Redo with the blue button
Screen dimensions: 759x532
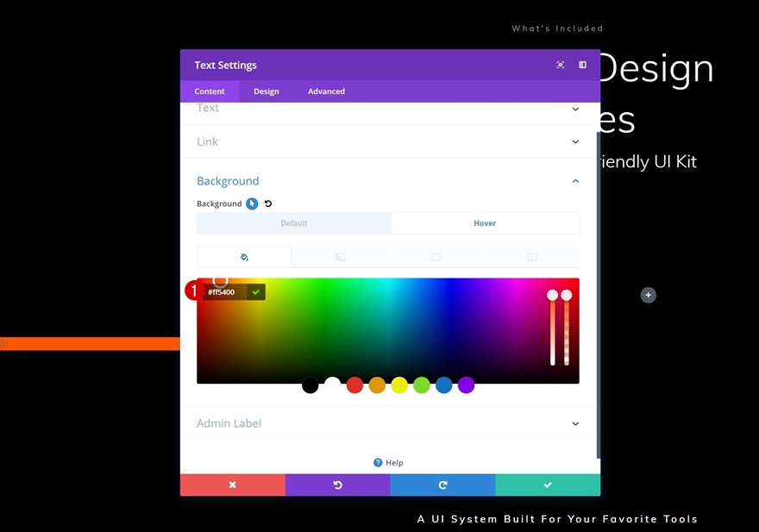pos(443,485)
